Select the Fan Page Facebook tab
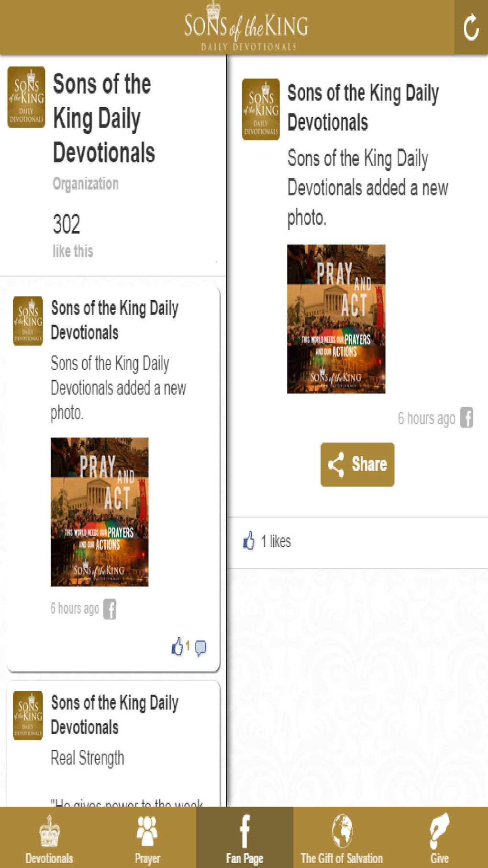The height and width of the screenshot is (868, 488). click(244, 837)
